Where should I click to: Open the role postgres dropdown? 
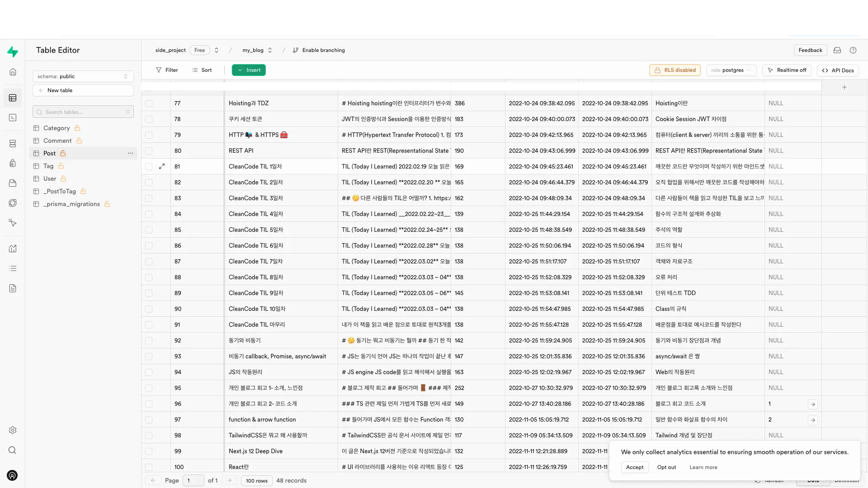pos(731,70)
